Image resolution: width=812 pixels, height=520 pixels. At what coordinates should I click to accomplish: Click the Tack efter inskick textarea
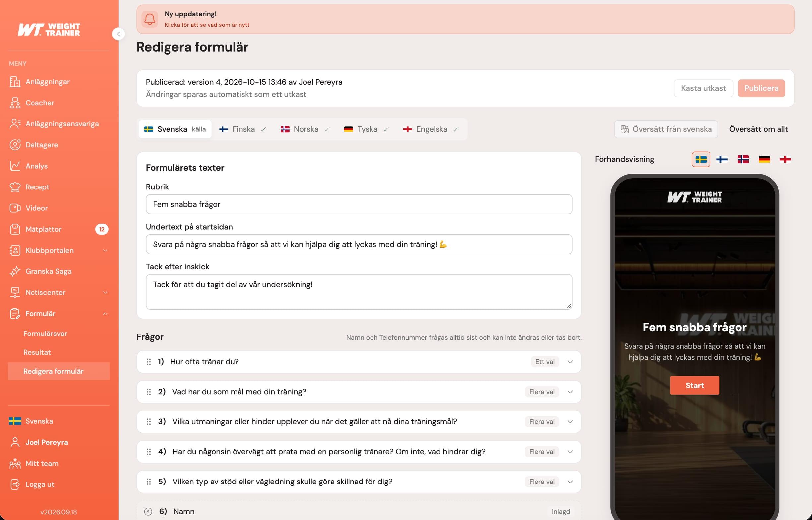coord(359,292)
